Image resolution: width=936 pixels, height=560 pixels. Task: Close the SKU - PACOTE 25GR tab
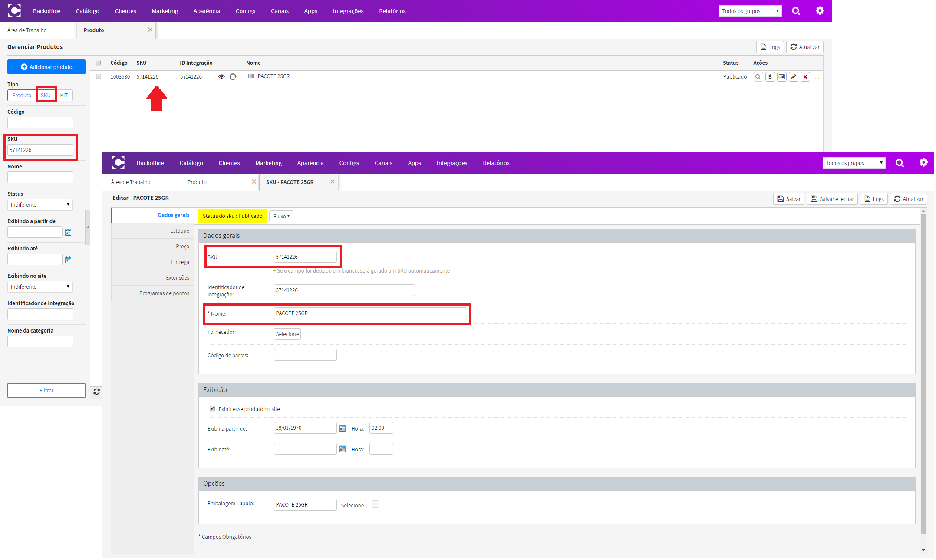tap(333, 181)
